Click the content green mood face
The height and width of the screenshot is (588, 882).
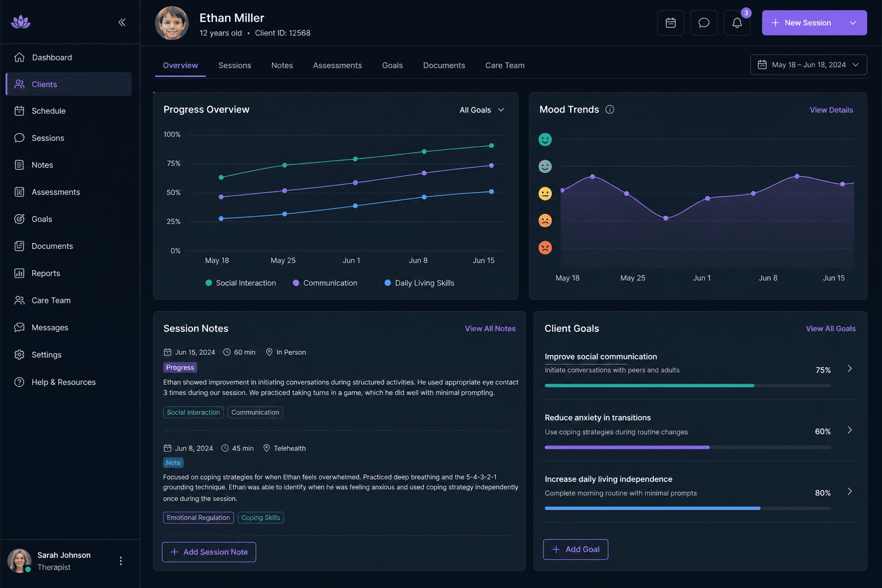(x=545, y=167)
